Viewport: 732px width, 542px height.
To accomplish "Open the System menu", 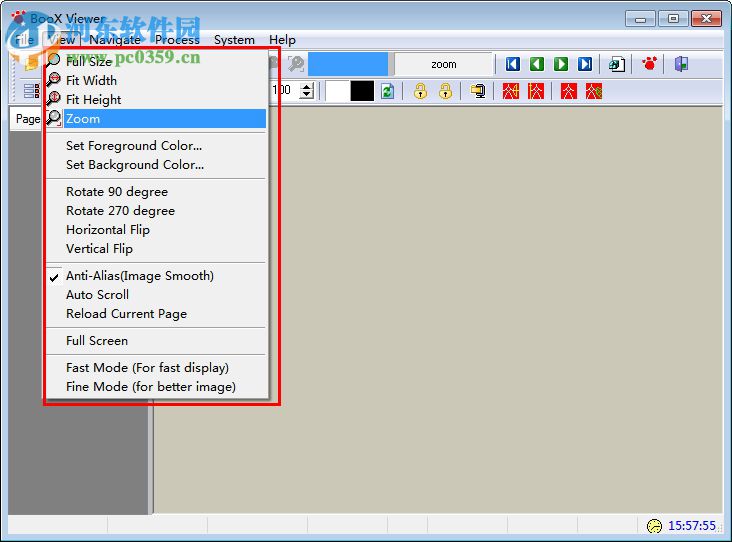I will tap(234, 40).
